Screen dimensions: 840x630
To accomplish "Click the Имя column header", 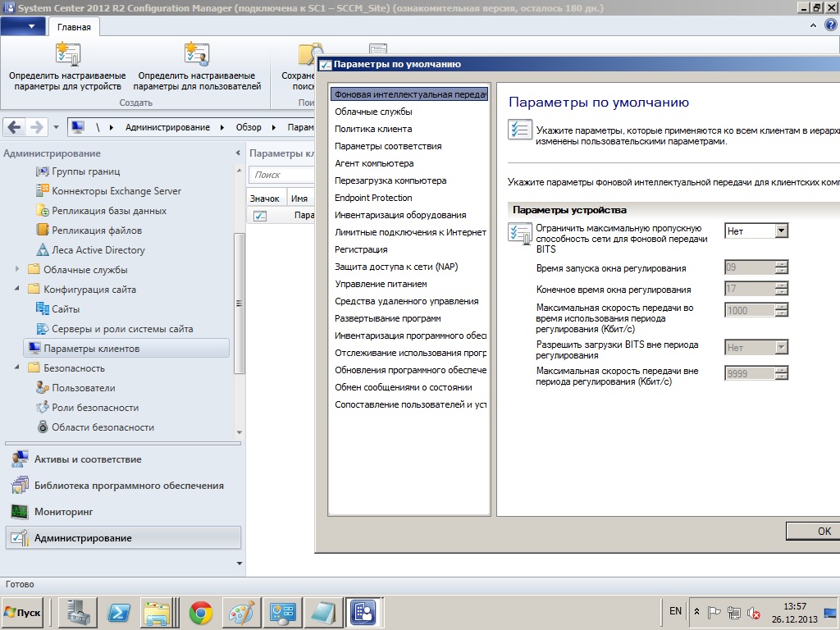I will pos(299,199).
